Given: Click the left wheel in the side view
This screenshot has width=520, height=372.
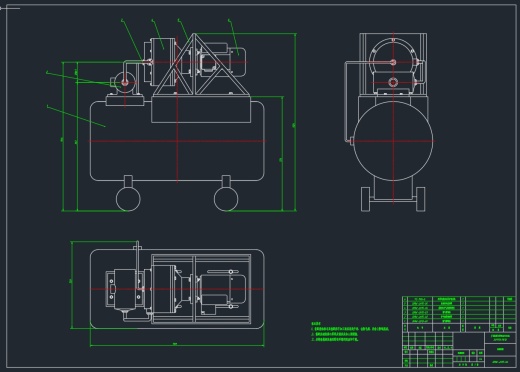Looking at the screenshot, I should (365, 199).
